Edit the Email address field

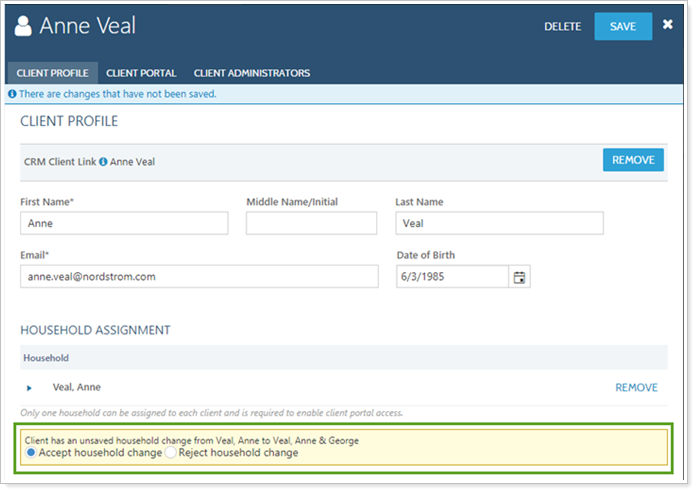pyautogui.click(x=199, y=277)
